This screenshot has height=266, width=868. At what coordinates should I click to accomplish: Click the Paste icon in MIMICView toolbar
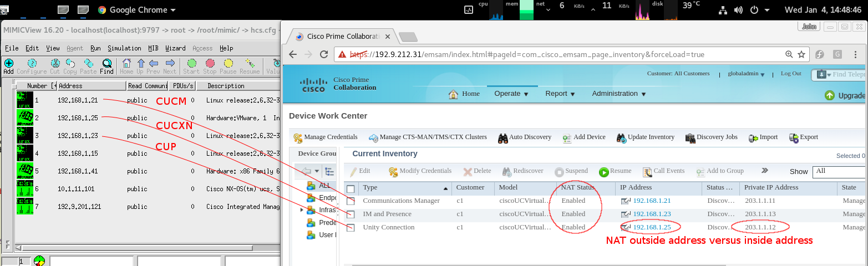pyautogui.click(x=88, y=63)
